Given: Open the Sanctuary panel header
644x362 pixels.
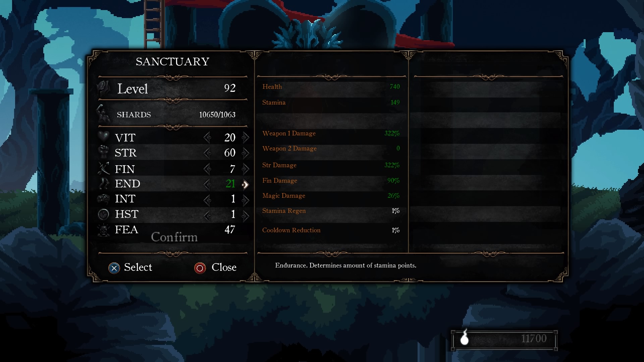Looking at the screenshot, I should [x=172, y=62].
